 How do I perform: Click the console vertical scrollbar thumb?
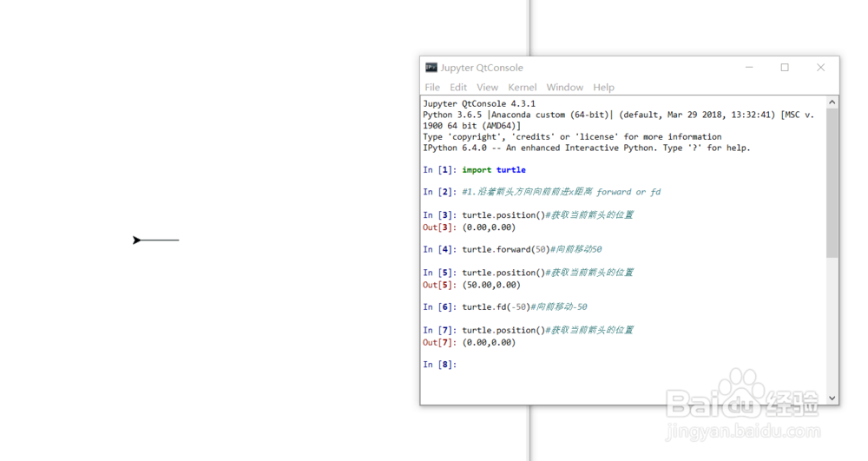coord(832,183)
